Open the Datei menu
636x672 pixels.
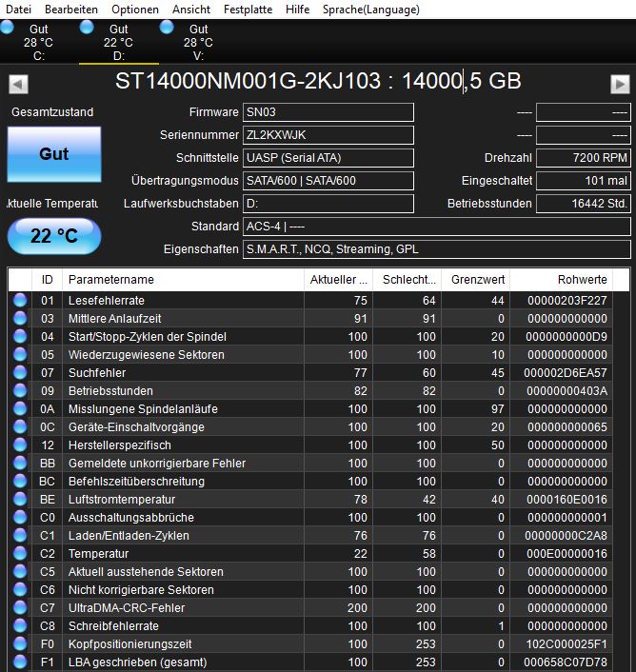point(18,9)
